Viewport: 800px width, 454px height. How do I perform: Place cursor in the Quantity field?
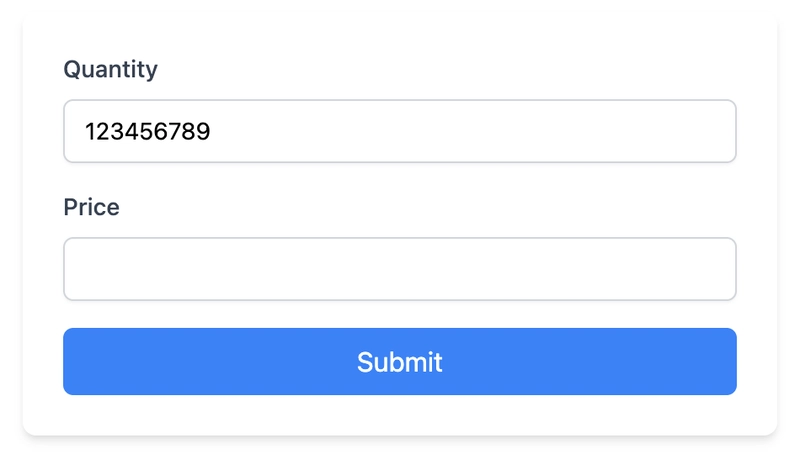(400, 131)
